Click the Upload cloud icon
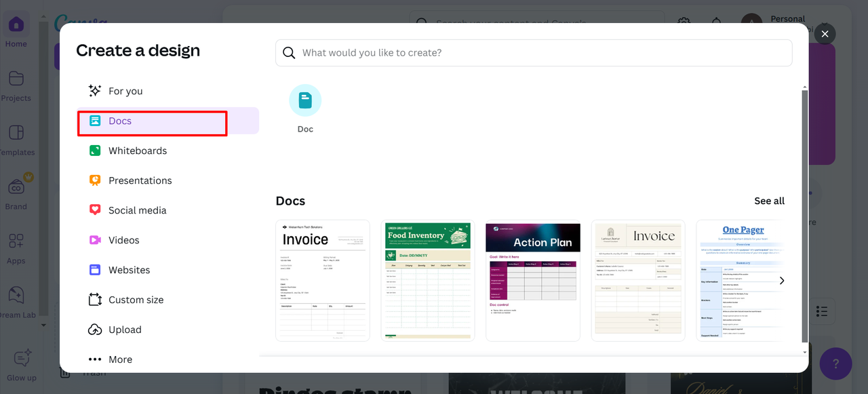Screen dimensions: 868x394 95,330
